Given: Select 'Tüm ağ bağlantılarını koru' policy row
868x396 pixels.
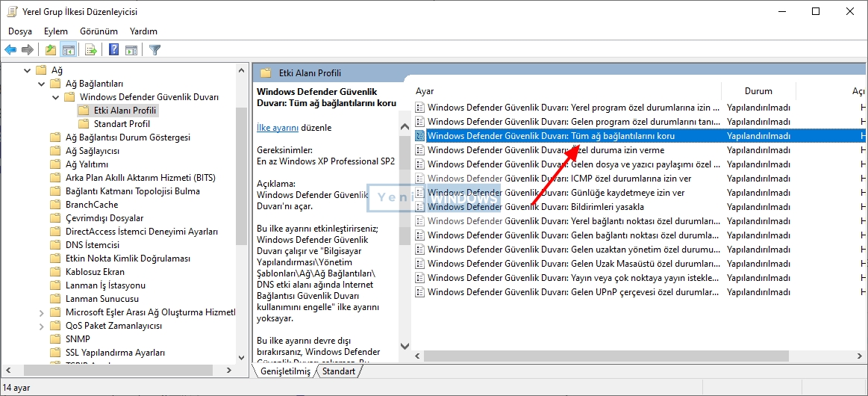Looking at the screenshot, I should coord(640,136).
